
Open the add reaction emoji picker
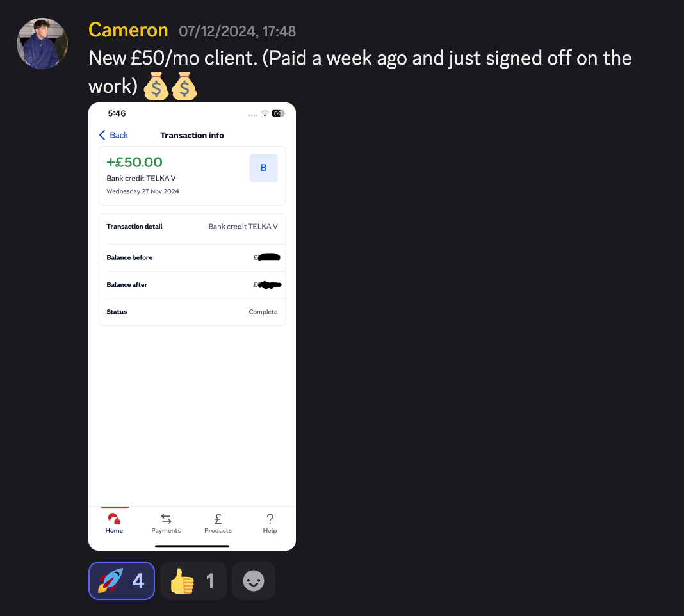click(254, 581)
